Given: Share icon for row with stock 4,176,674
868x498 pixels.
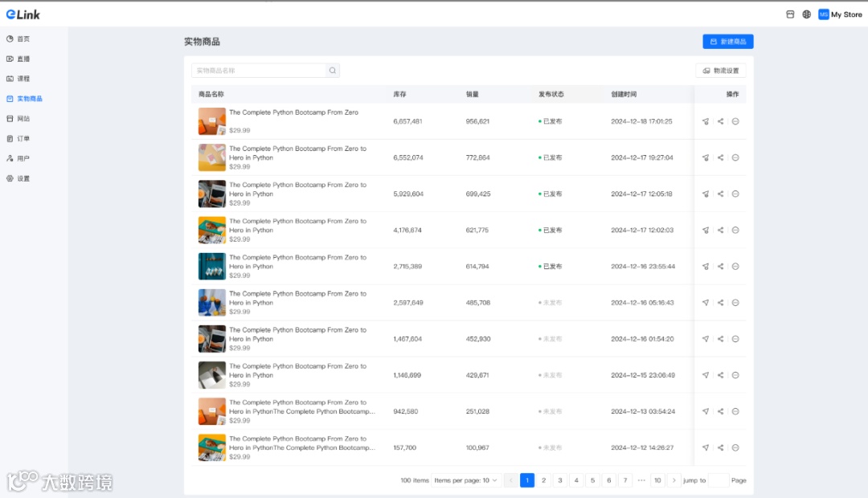Looking at the screenshot, I should (x=720, y=231).
